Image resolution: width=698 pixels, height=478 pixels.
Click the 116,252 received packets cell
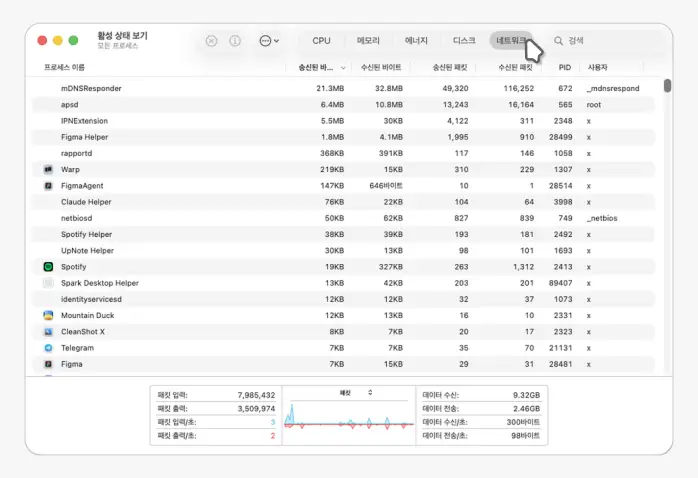click(x=519, y=89)
